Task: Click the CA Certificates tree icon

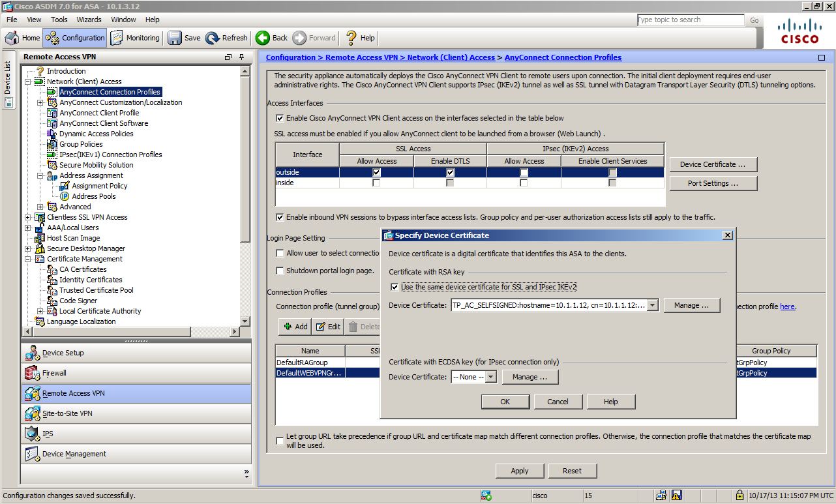Action: (x=52, y=269)
